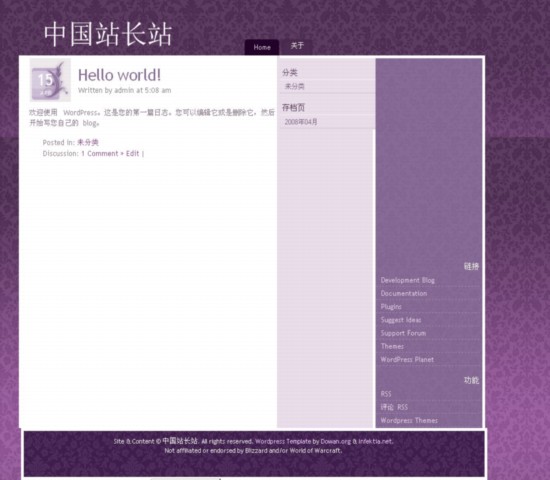550x480 pixels.
Task: Click the date badge icon showing 15
Action: coord(50,80)
